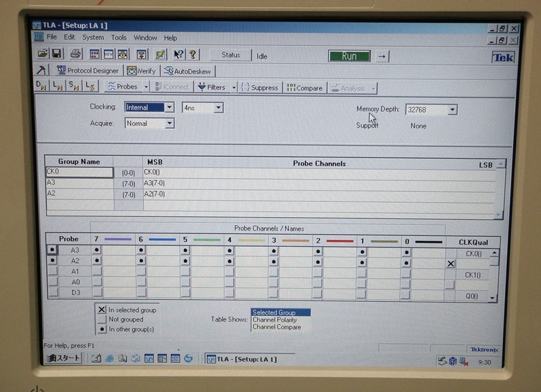The height and width of the screenshot is (392, 541).
Task: Open the Japanese Start button
Action: [x=64, y=358]
